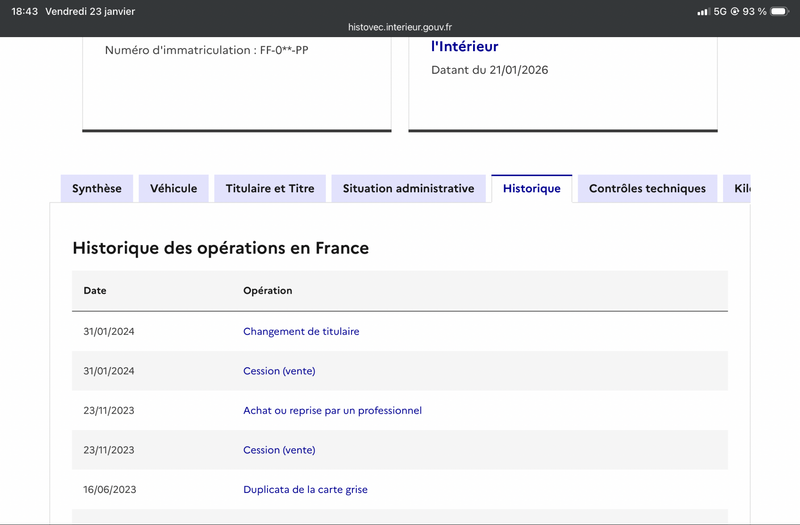Tap the histovec.interieur.gouv.fr address bar

pyautogui.click(x=400, y=27)
